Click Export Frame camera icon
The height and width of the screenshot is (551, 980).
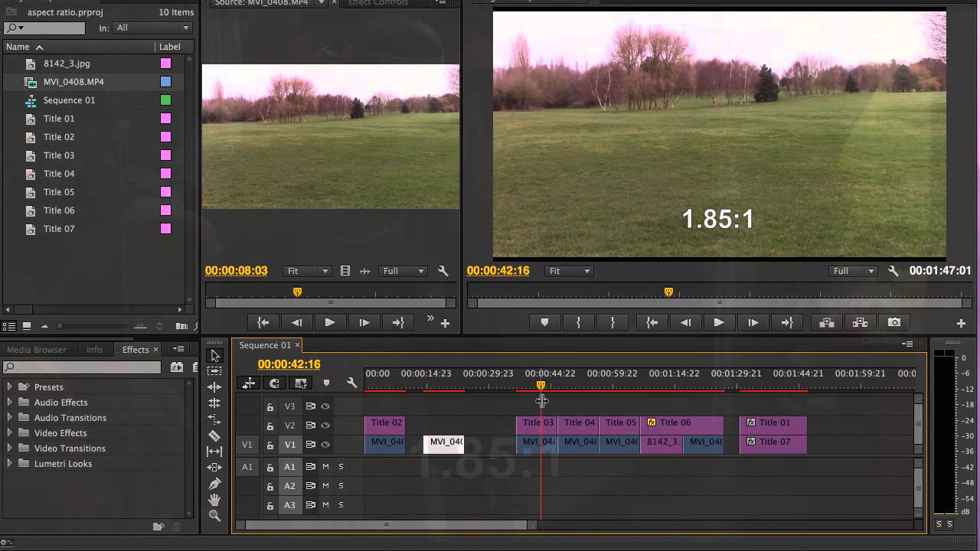[894, 323]
